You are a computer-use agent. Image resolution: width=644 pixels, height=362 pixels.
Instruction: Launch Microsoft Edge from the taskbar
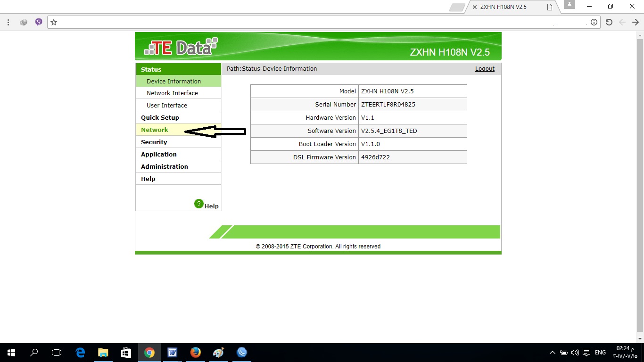(80, 352)
